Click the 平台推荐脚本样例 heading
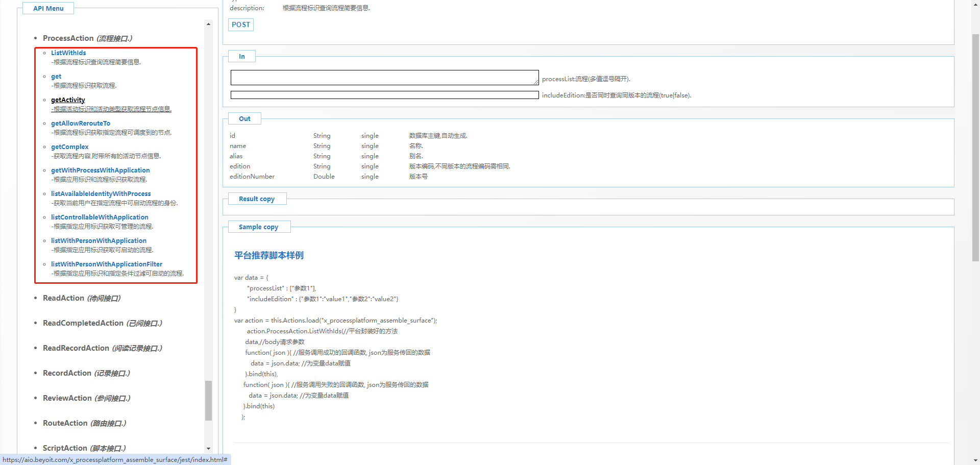Viewport: 980px width, 465px height. (269, 255)
